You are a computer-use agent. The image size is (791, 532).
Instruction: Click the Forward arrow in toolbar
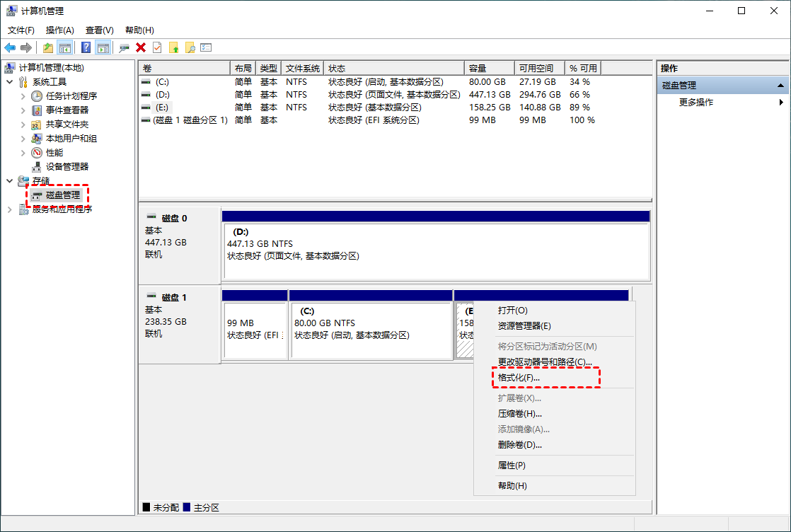coord(25,48)
